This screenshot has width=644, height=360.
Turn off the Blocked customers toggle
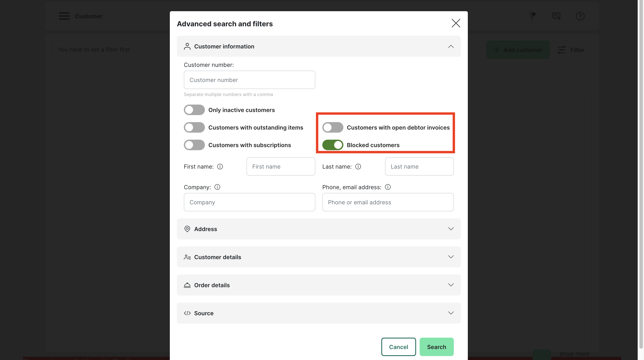tap(332, 145)
